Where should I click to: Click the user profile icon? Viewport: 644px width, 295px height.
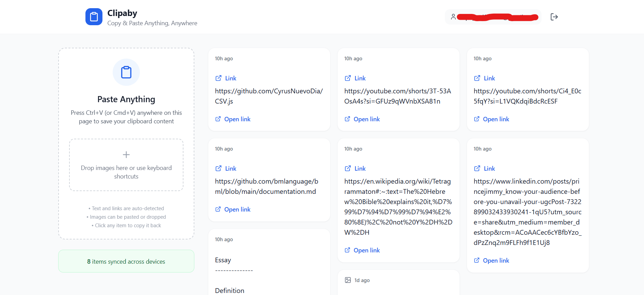pos(453,17)
